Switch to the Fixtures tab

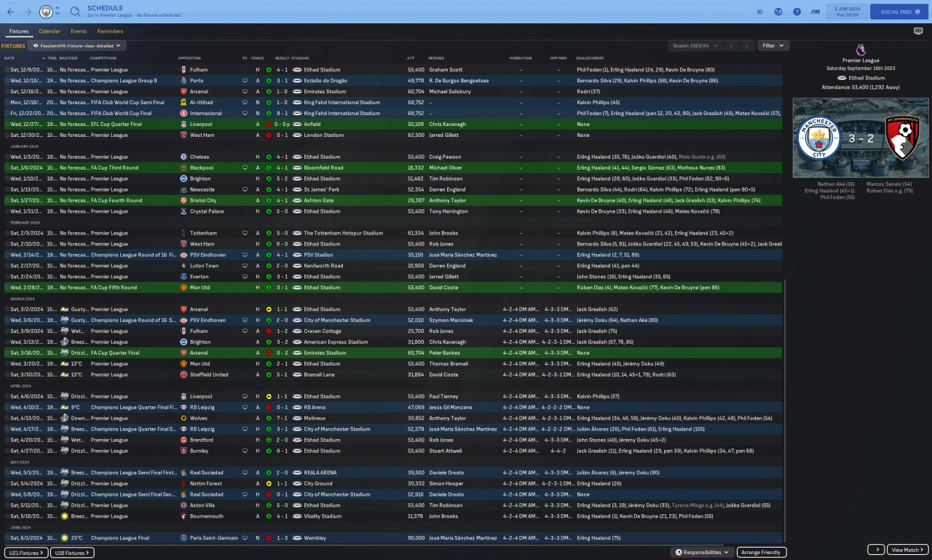pyautogui.click(x=19, y=31)
